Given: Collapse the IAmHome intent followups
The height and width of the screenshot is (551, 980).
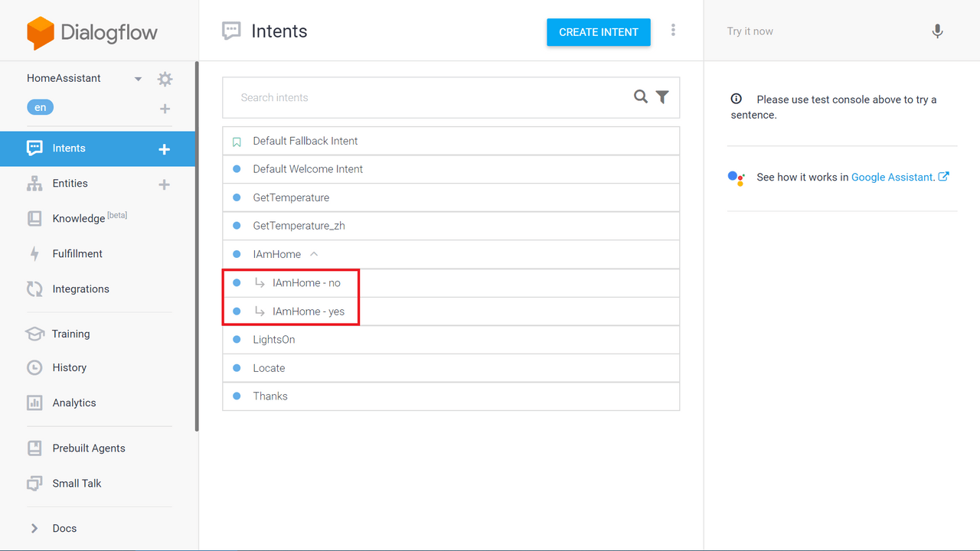Looking at the screenshot, I should pyautogui.click(x=314, y=254).
